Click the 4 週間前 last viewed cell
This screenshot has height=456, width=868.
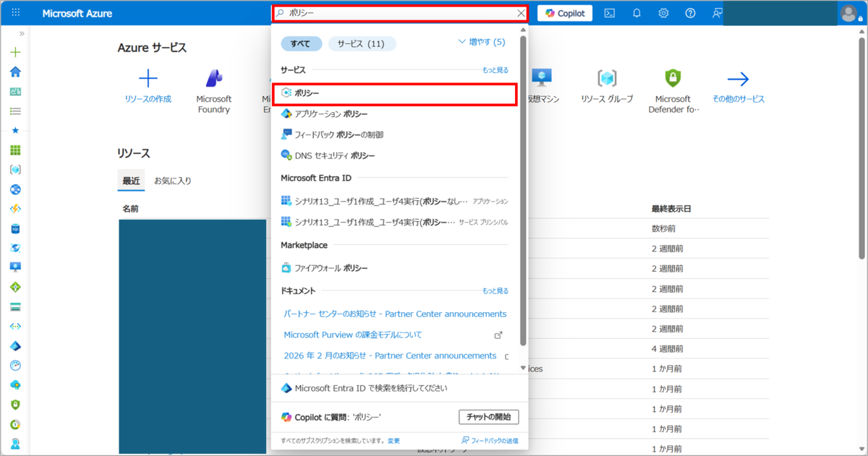[x=667, y=349]
